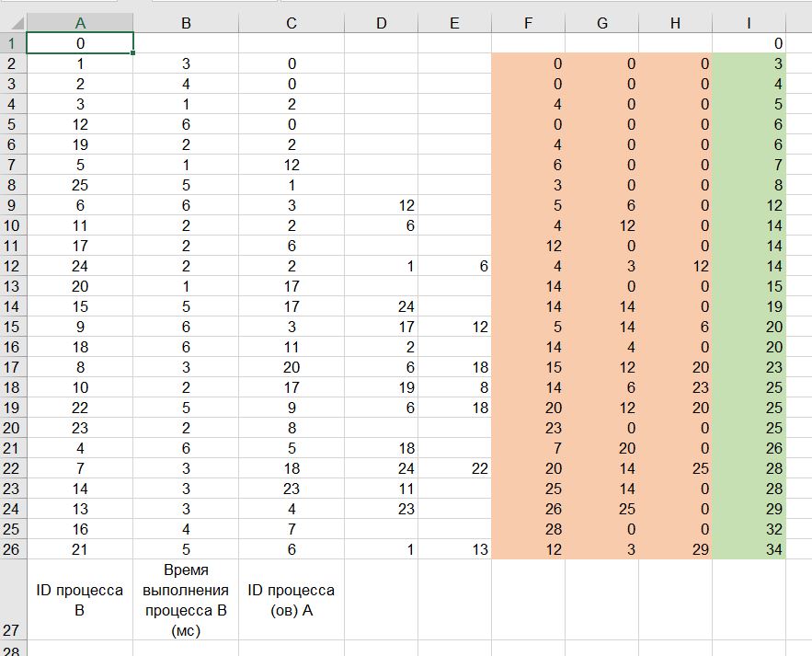
Task: Select column I header
Action: pos(749,23)
